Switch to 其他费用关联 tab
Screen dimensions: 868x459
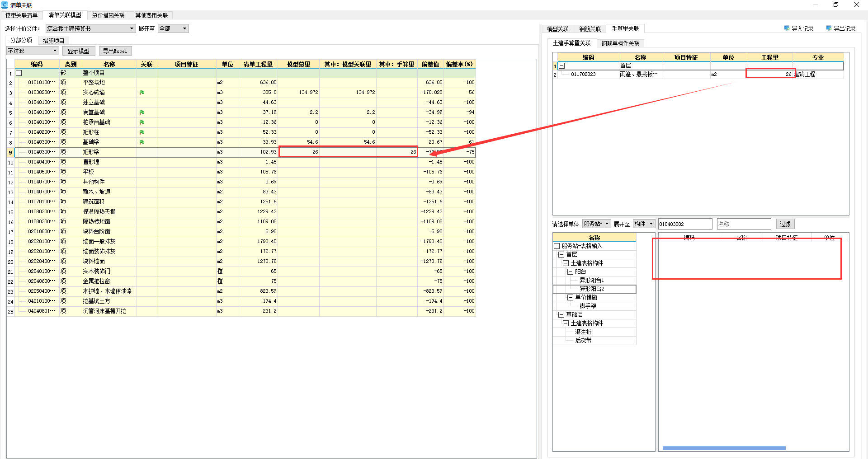click(x=151, y=15)
